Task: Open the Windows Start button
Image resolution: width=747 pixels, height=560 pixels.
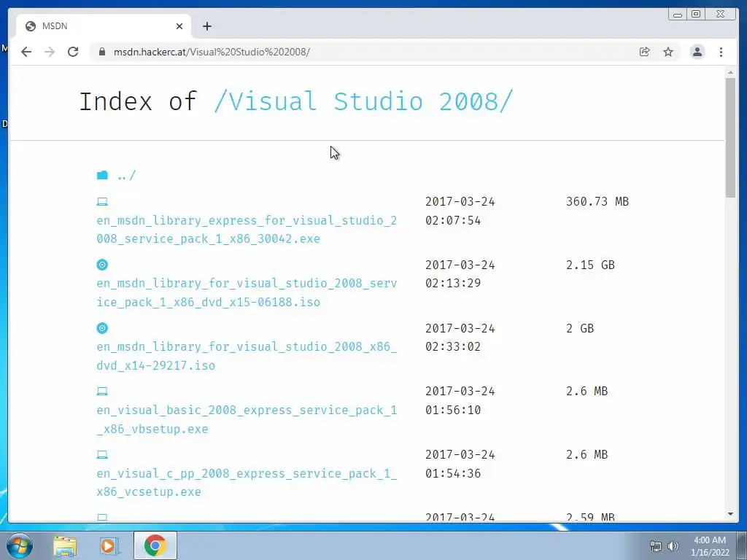Action: point(19,545)
